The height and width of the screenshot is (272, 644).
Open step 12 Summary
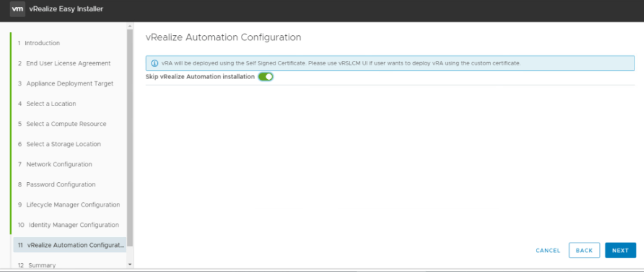point(41,265)
